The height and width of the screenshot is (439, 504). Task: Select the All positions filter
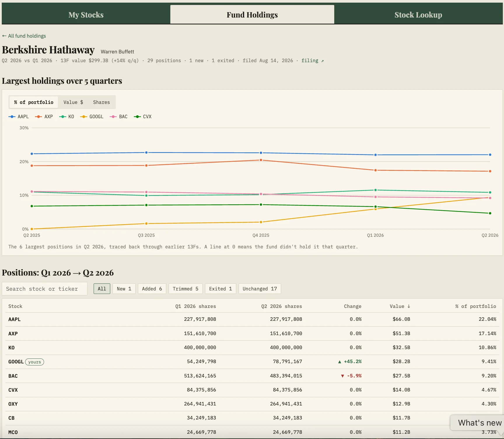pos(102,289)
